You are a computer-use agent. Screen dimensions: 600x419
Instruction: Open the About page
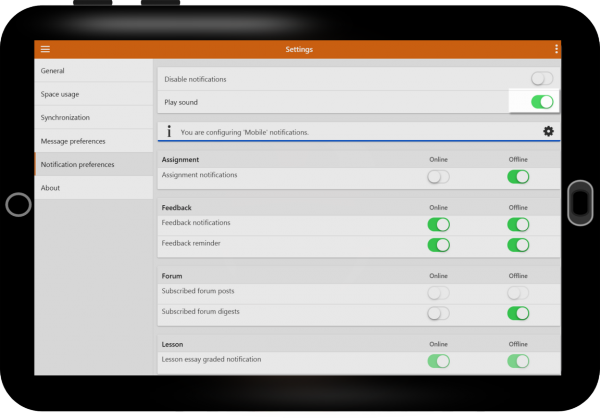pos(95,188)
